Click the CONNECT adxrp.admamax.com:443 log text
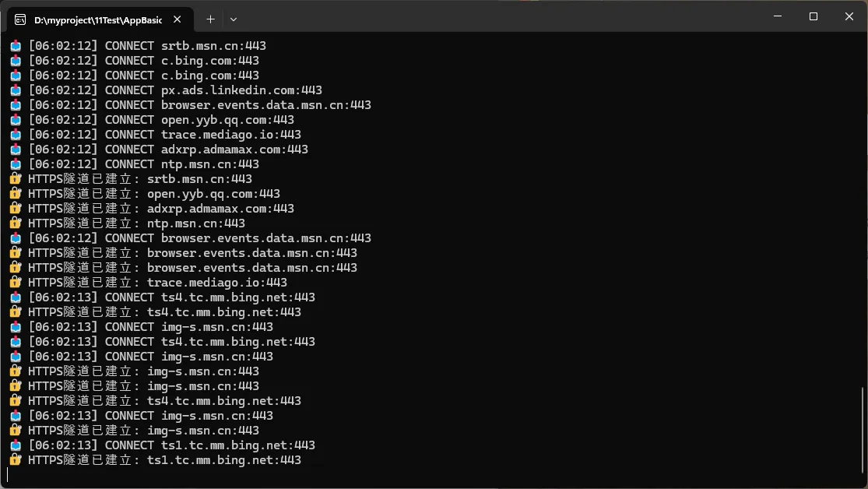The width and height of the screenshot is (868, 489). [206, 150]
